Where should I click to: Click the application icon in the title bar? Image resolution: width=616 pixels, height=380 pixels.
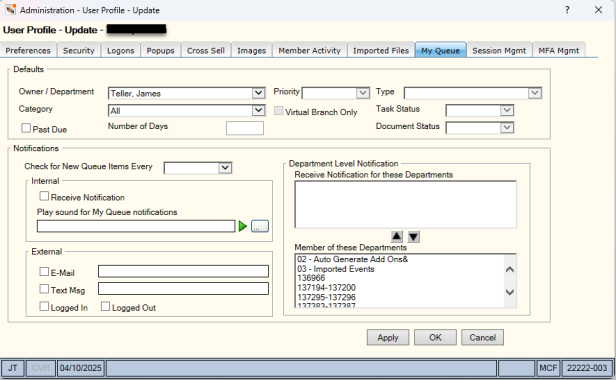pyautogui.click(x=11, y=10)
